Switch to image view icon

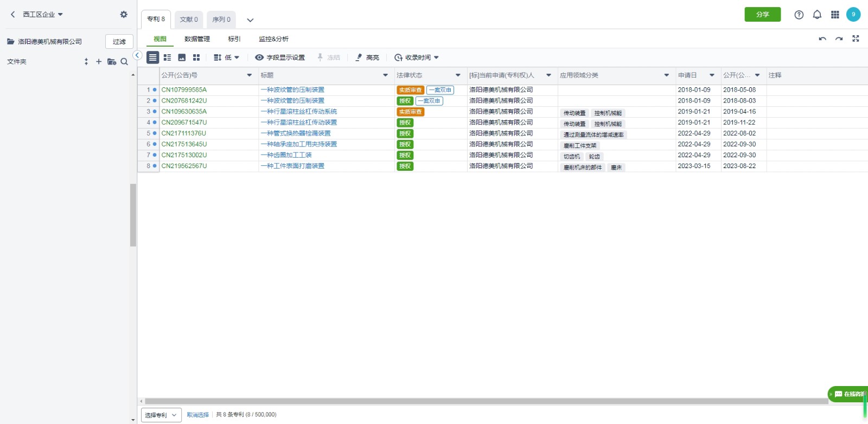pyautogui.click(x=182, y=57)
